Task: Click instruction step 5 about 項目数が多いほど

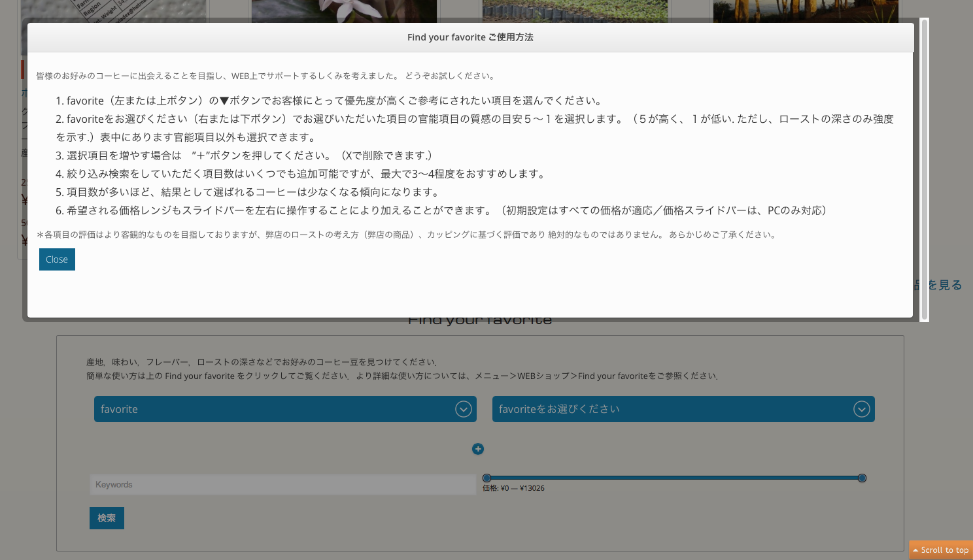Action: coord(248,192)
